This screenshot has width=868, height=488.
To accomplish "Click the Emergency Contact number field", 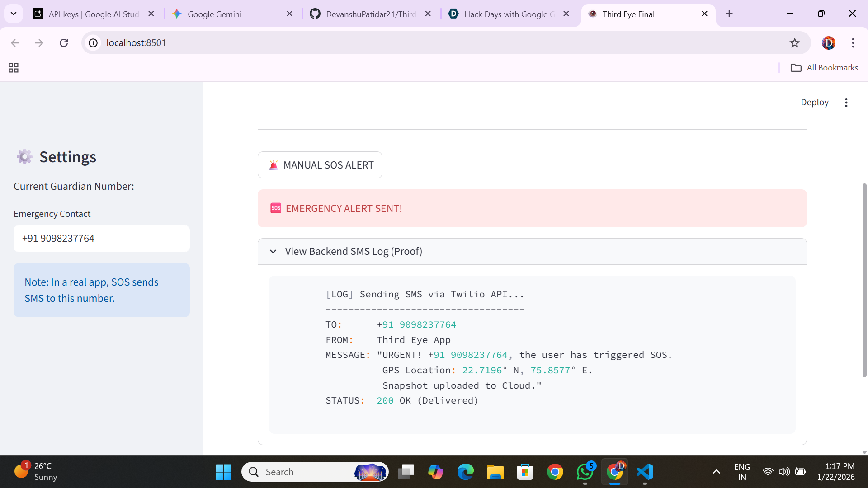I will 102,239.
